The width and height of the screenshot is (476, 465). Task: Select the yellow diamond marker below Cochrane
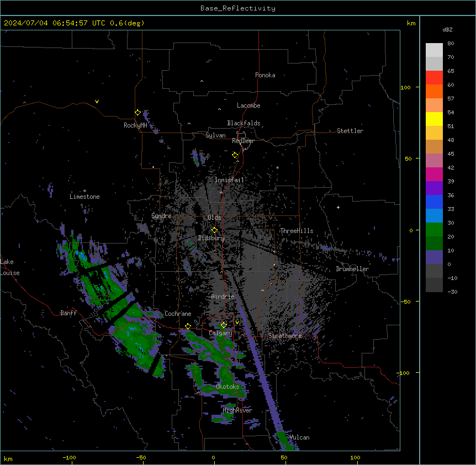tap(188, 326)
